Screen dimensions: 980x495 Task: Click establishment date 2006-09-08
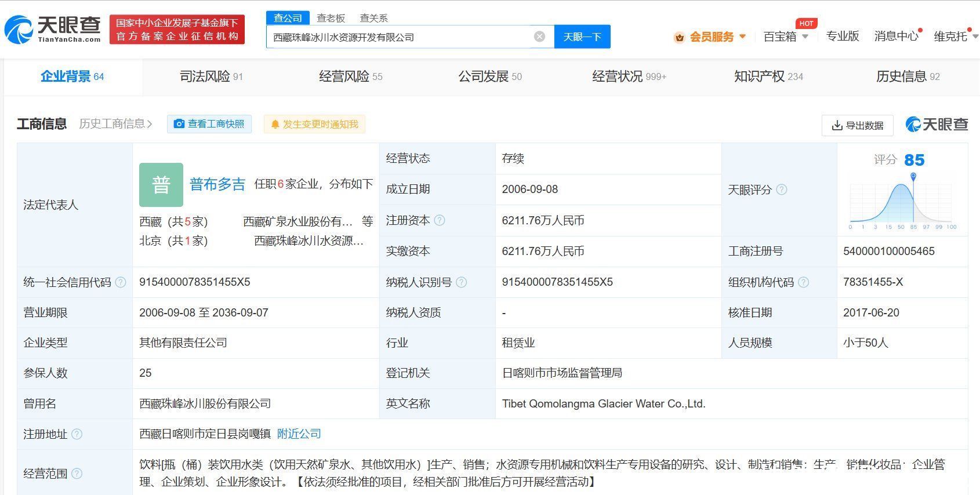tap(530, 189)
